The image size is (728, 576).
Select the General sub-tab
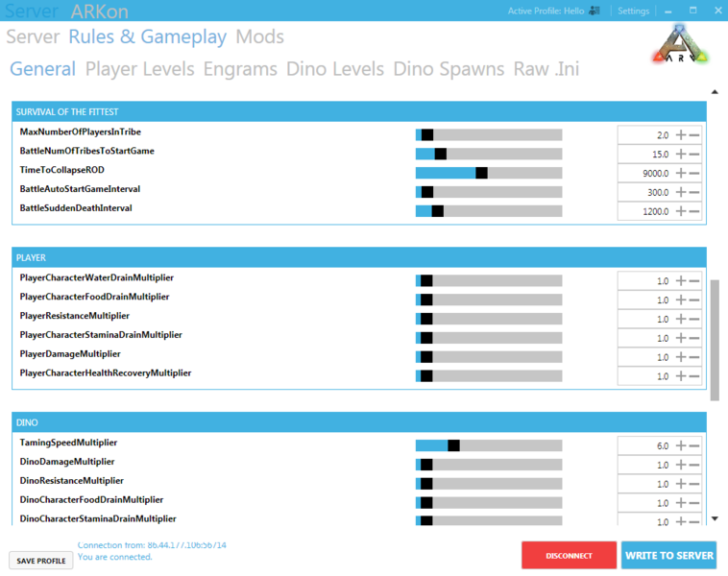pyautogui.click(x=42, y=69)
